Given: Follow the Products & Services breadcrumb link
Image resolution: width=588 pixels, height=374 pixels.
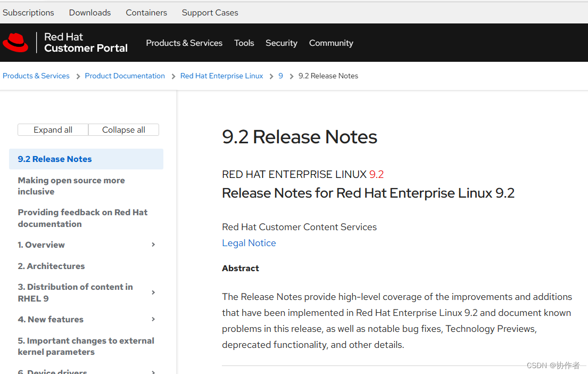Looking at the screenshot, I should pyautogui.click(x=36, y=76).
